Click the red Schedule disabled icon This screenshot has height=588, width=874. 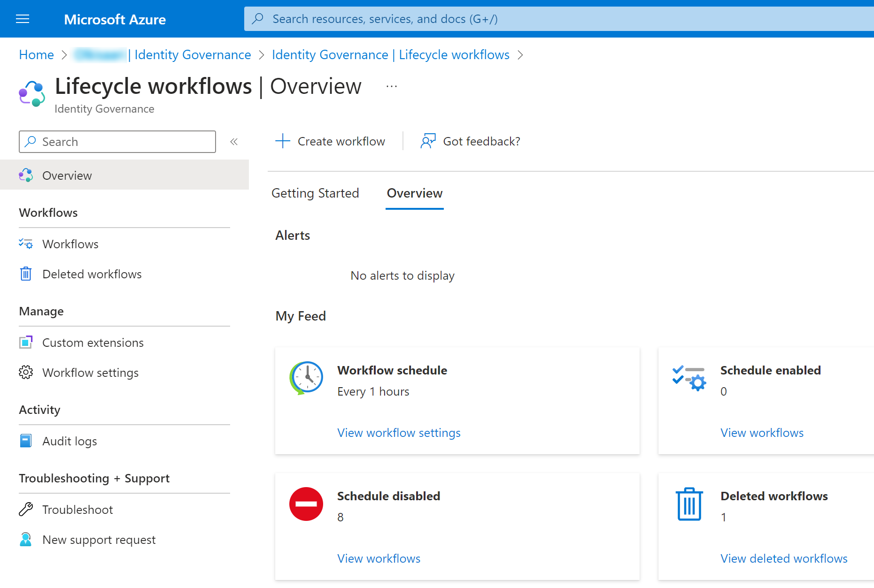tap(306, 504)
